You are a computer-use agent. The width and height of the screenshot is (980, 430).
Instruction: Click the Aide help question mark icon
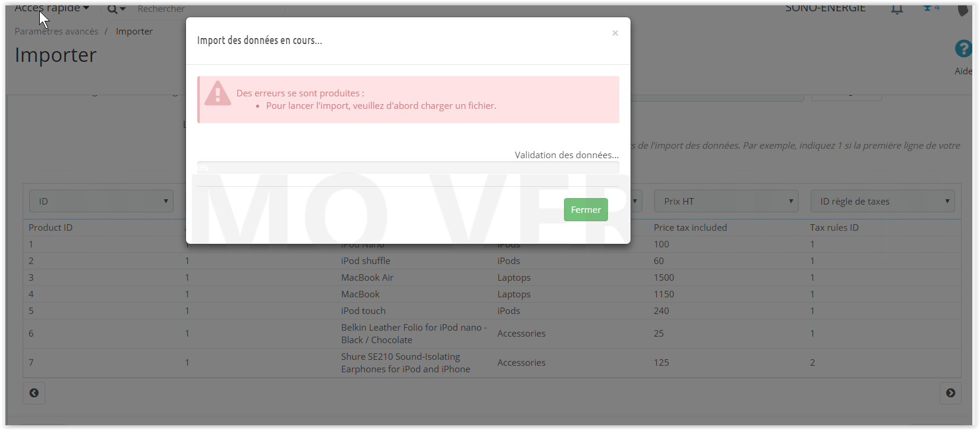pyautogui.click(x=963, y=49)
